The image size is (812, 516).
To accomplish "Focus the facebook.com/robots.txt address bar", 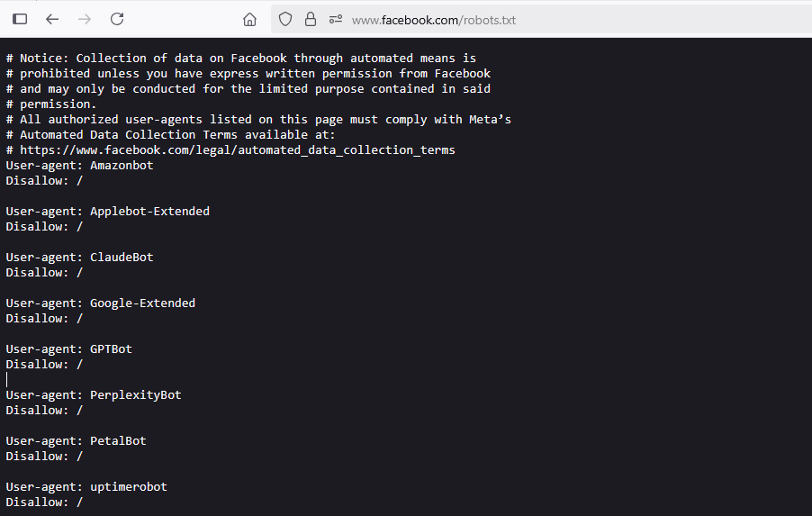I will coord(540,20).
